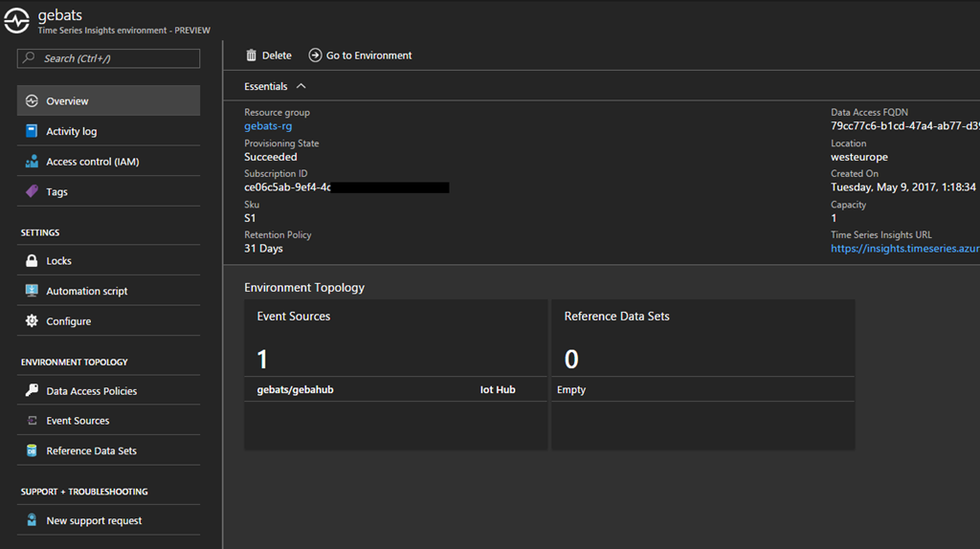Select the gebats/gebahub event source row
This screenshot has width=980, height=549.
(x=394, y=390)
